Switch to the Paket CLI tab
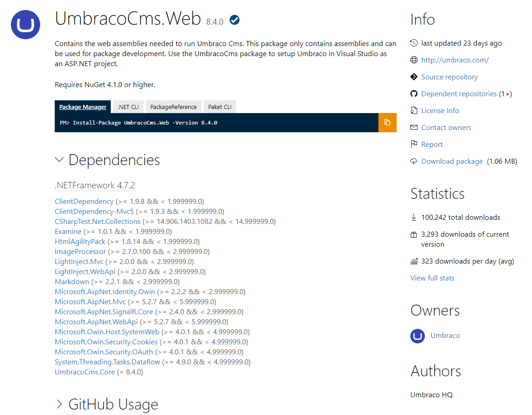This screenshot has height=415, width=532. coord(220,107)
